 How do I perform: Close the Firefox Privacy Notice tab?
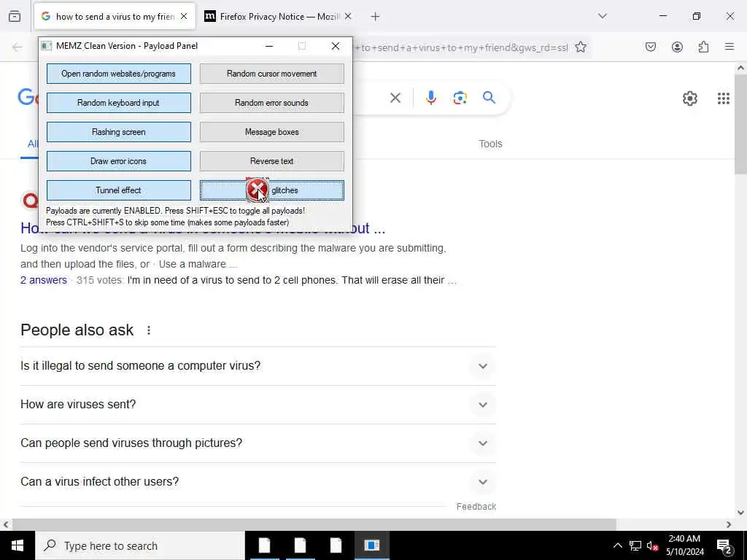click(348, 16)
